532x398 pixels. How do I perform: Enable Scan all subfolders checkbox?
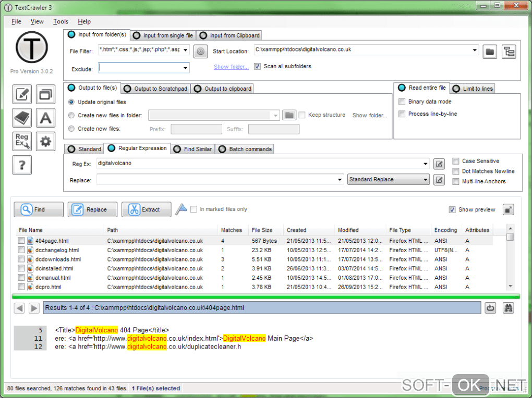257,67
